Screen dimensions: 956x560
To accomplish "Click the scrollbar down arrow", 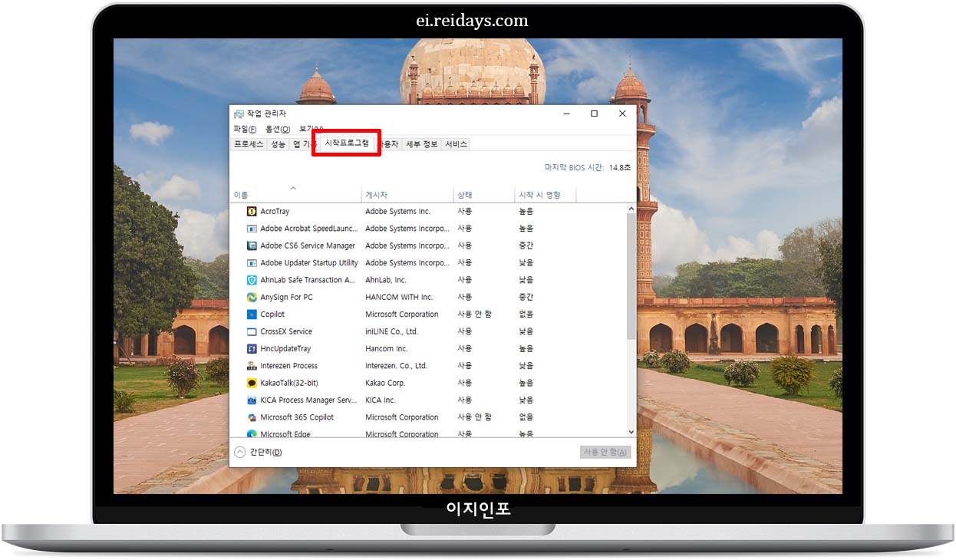I will (x=630, y=431).
